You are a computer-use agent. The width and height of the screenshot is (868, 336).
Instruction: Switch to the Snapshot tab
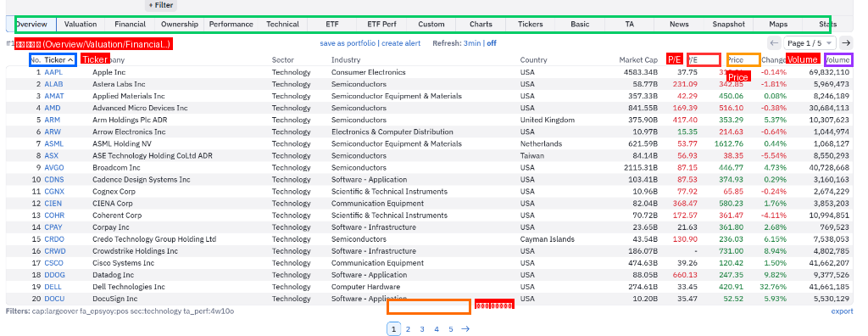point(728,25)
